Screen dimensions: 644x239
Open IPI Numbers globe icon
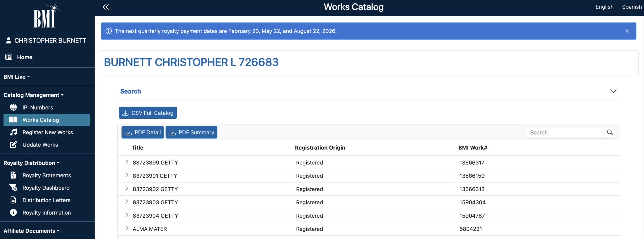[13, 107]
